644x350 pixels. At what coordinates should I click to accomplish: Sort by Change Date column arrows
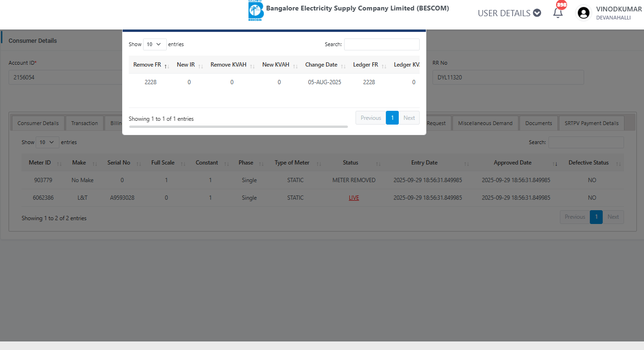coord(343,66)
